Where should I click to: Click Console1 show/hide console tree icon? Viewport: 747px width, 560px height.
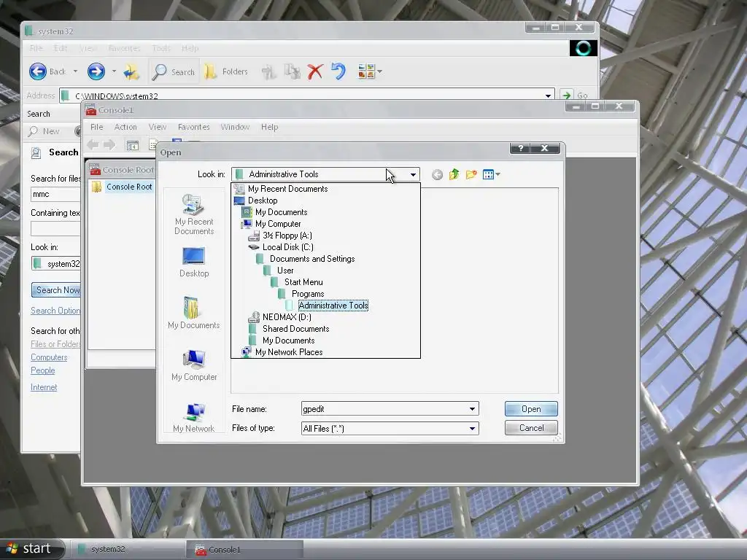pyautogui.click(x=133, y=145)
